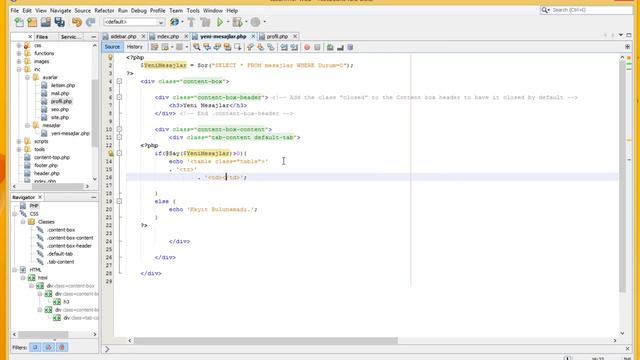
Task: Toggle the third Navigator filter button
Action: tap(62, 347)
